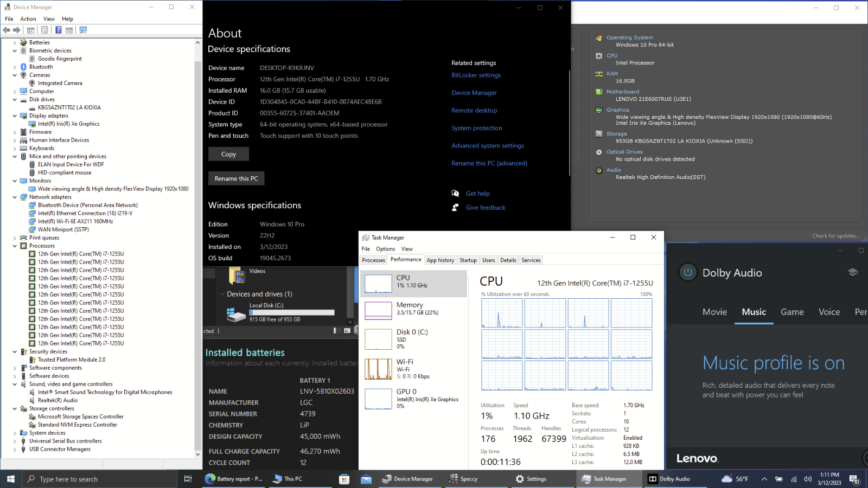Open the Videos folder icon in This PC
868x488 pixels.
[x=237, y=275]
